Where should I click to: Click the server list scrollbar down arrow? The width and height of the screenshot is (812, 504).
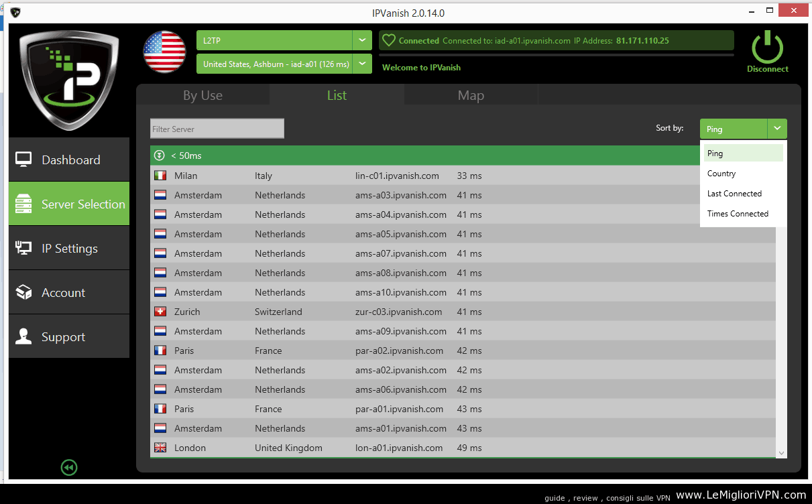[x=781, y=453]
